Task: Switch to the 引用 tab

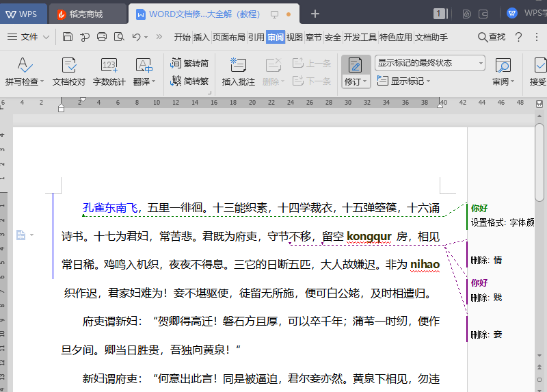Action: [256, 37]
